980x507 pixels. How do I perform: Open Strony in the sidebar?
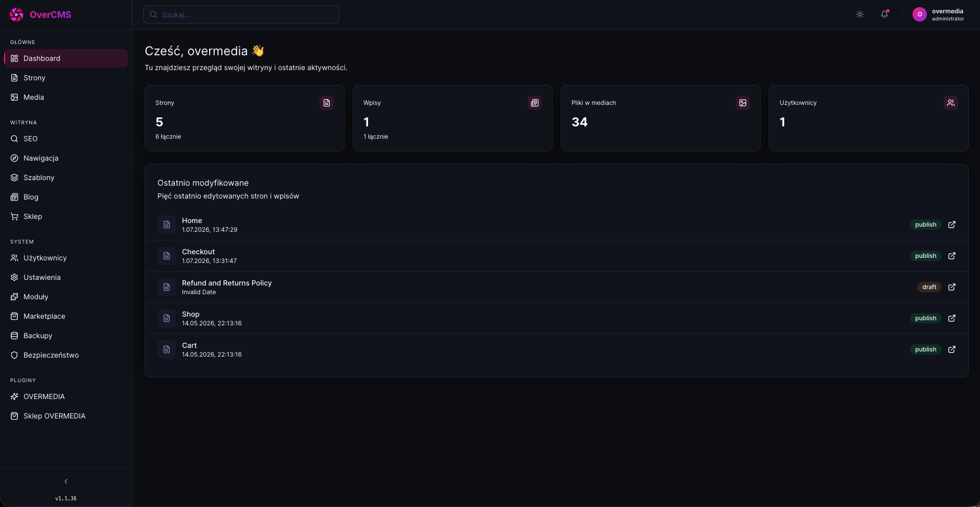click(x=66, y=78)
